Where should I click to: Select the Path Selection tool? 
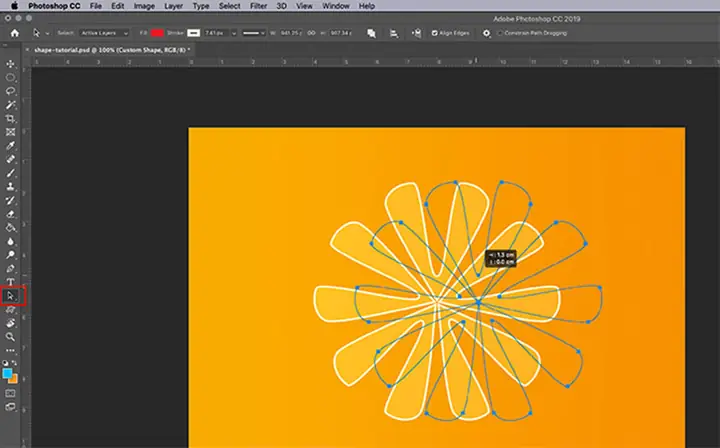point(10,296)
